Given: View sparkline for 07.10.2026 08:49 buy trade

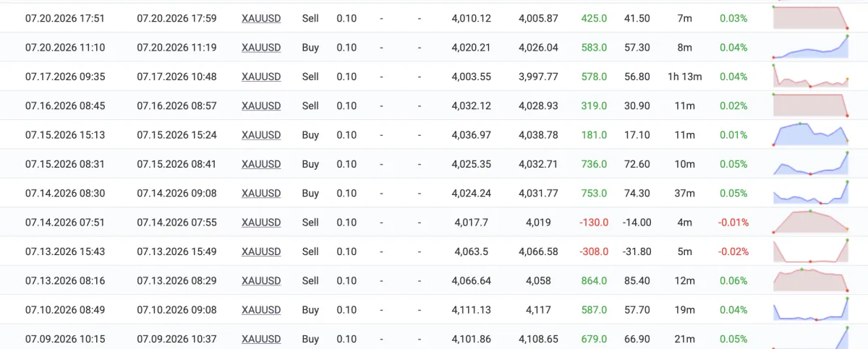Looking at the screenshot, I should pos(811,309).
